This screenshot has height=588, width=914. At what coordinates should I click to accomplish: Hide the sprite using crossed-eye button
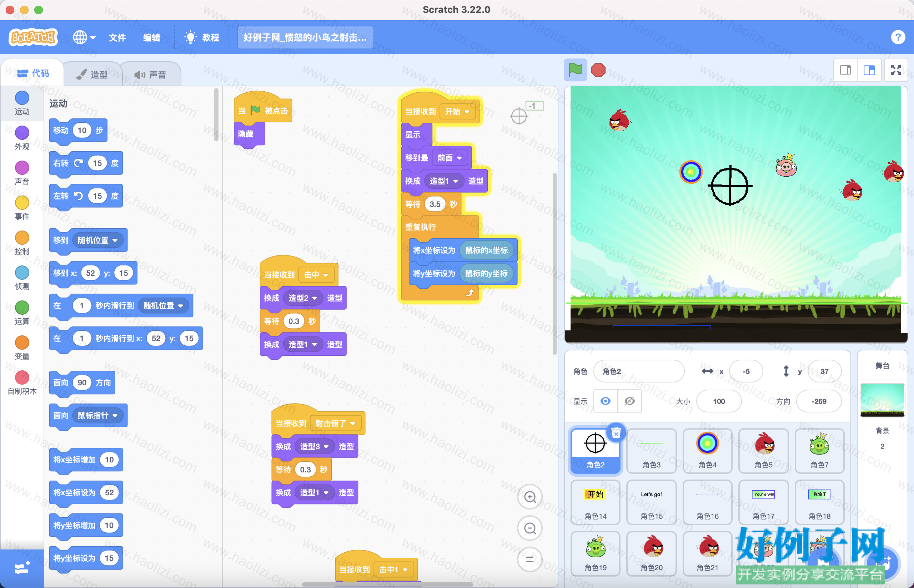click(629, 401)
